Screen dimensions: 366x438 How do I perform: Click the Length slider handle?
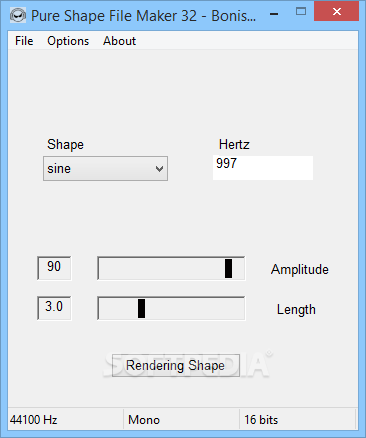click(x=141, y=308)
